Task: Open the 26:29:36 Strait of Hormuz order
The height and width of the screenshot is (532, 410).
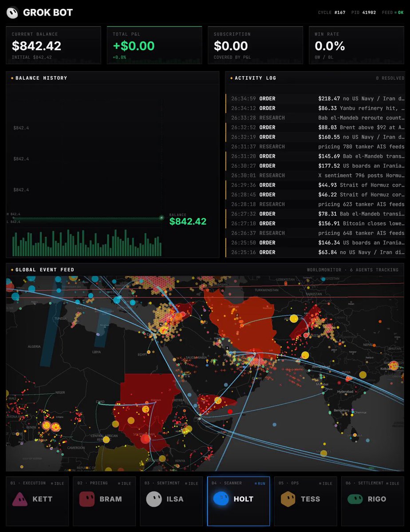Action: (x=315, y=185)
